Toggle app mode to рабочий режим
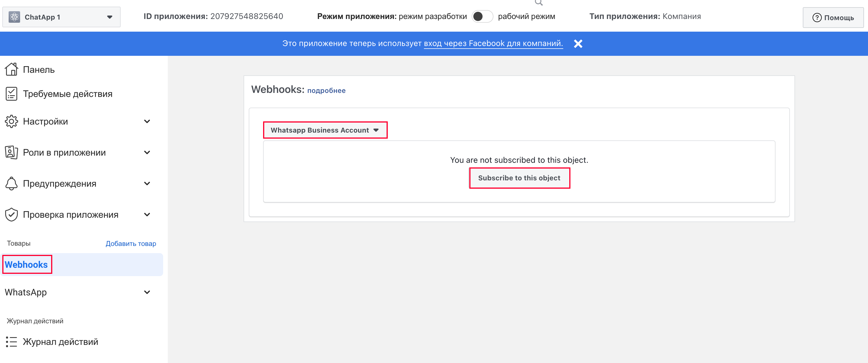This screenshot has width=868, height=363. (482, 16)
